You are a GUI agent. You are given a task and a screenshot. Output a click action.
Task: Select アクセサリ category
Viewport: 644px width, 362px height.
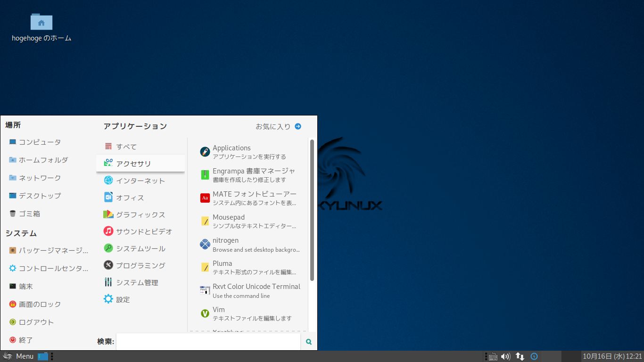click(140, 164)
